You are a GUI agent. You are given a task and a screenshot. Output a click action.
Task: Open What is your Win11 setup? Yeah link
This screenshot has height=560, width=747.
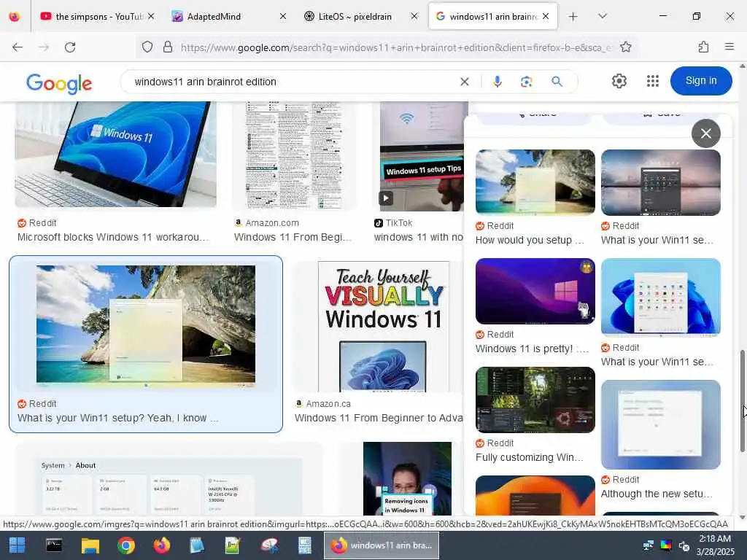coord(117,418)
